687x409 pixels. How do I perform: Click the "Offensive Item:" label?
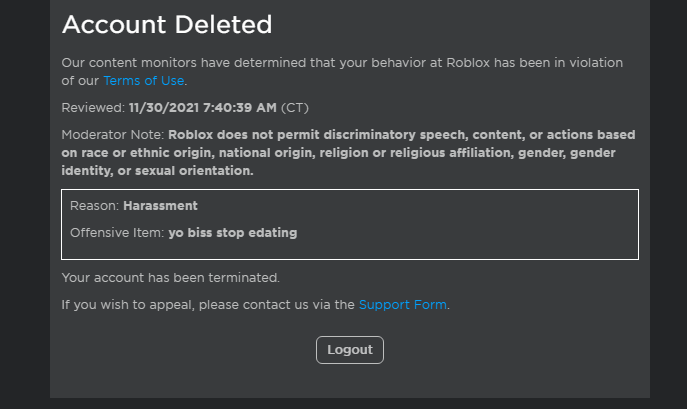(117, 233)
